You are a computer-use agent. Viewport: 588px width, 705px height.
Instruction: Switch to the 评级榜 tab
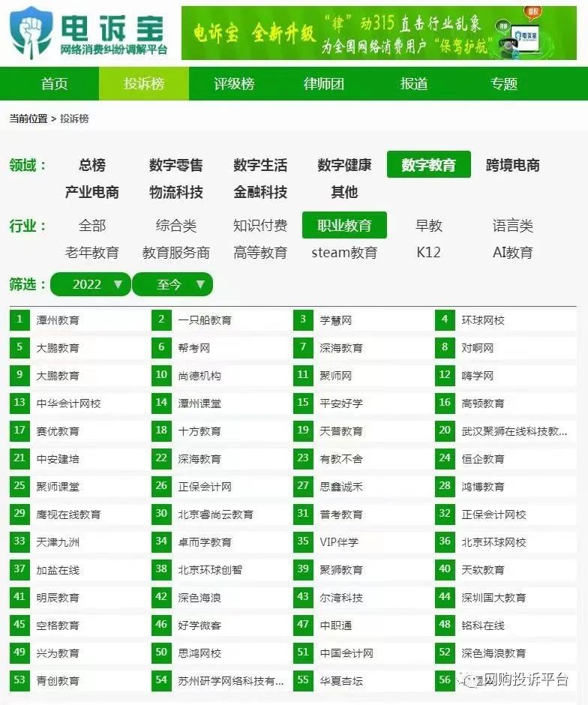coord(234,84)
